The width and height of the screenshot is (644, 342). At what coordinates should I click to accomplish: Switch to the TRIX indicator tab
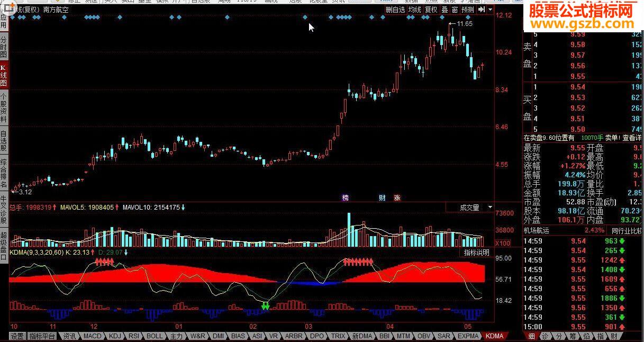tap(338, 336)
